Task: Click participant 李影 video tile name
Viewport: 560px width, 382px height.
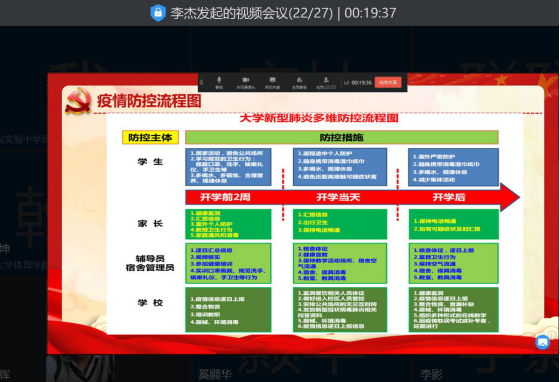Action: [431, 375]
